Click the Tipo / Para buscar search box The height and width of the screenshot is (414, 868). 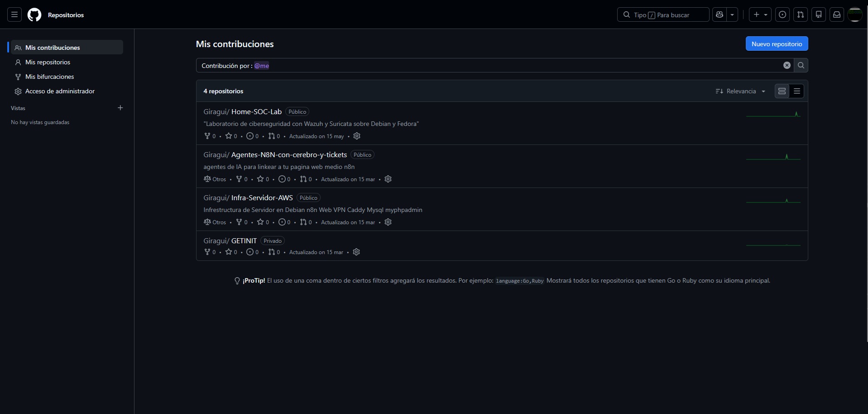tap(663, 14)
